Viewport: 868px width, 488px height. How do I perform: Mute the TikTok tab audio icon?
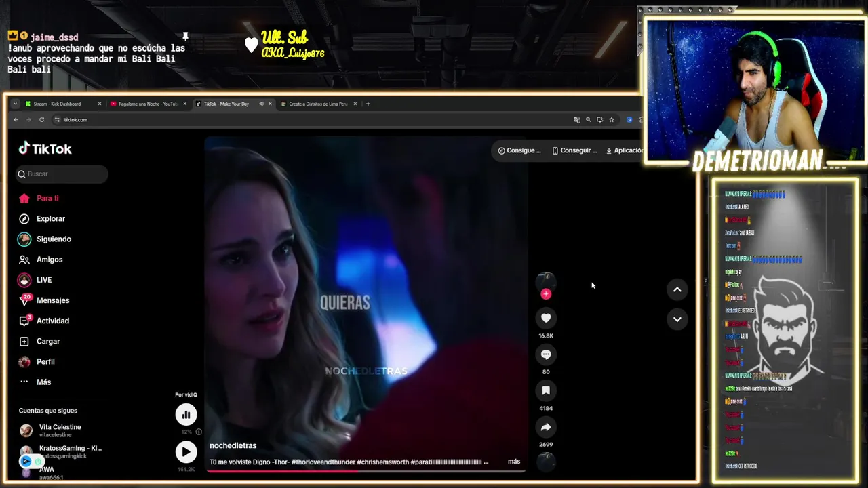261,104
